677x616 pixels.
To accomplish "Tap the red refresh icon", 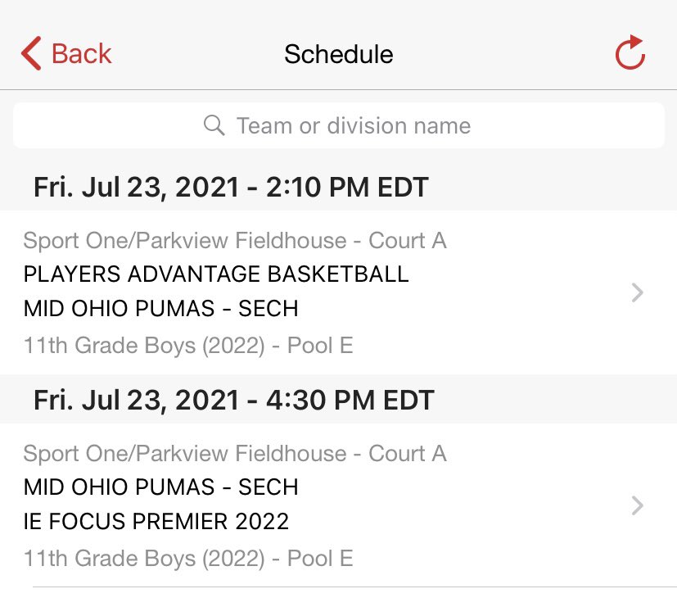I will 630,52.
